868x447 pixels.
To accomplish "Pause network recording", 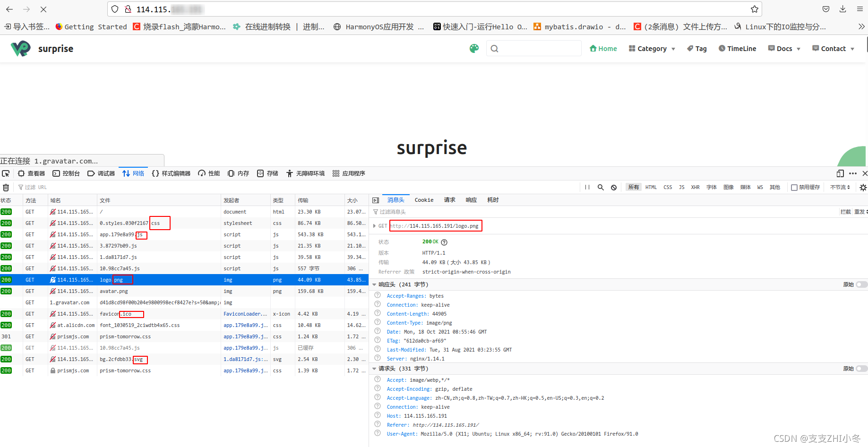I will click(x=587, y=187).
